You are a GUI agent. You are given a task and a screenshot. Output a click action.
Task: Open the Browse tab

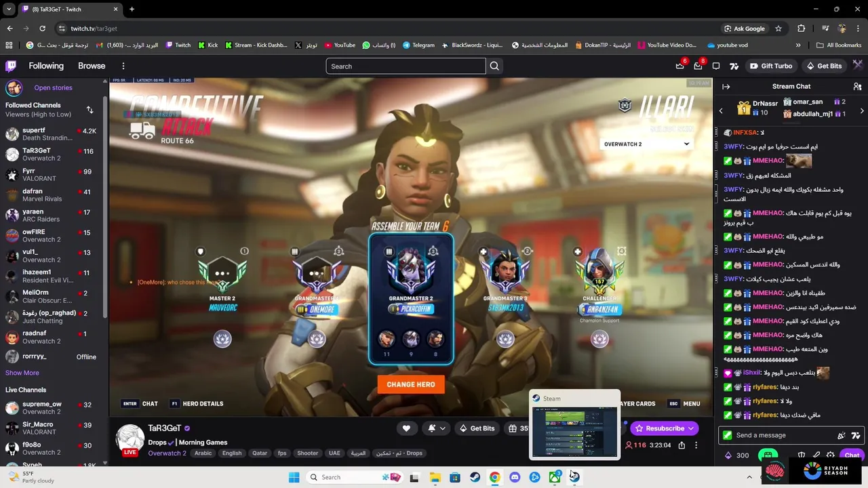coord(92,66)
